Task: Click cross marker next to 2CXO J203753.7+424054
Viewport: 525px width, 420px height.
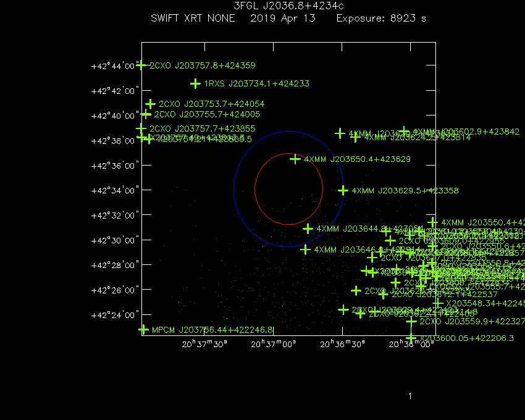Action: (x=150, y=104)
